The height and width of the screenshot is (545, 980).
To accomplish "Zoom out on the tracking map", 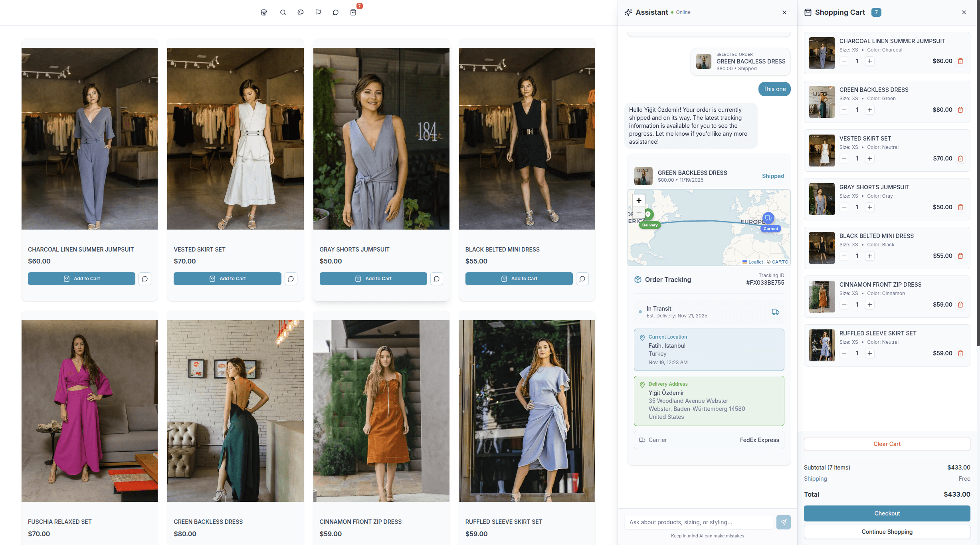I will pos(638,212).
